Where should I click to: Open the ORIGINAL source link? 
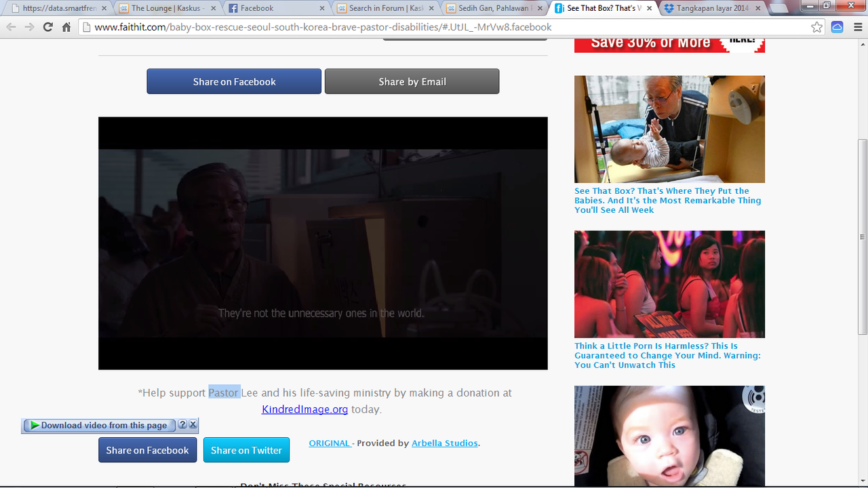coord(330,443)
